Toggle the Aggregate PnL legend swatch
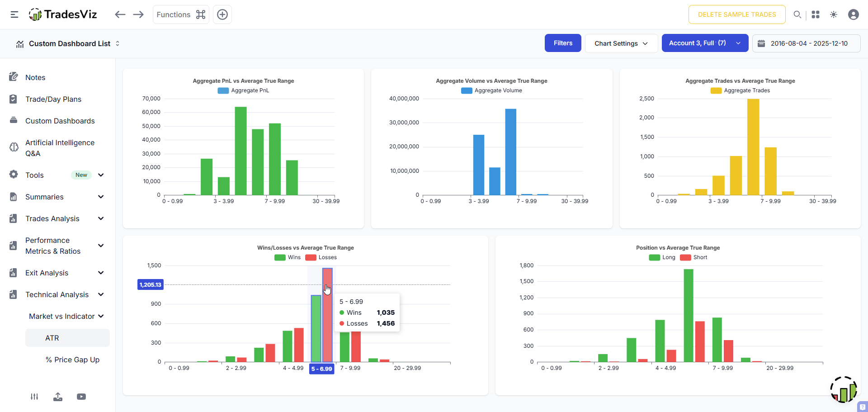 point(223,90)
